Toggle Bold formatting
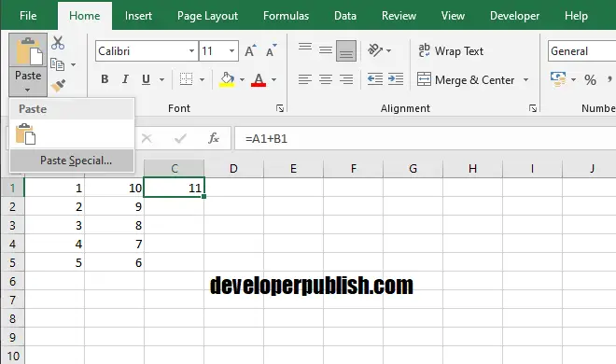The image size is (616, 364). coord(105,79)
